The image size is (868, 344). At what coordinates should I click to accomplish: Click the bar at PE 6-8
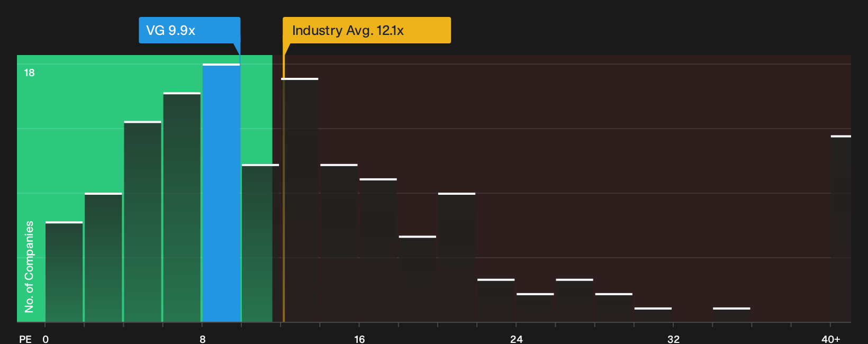182,207
